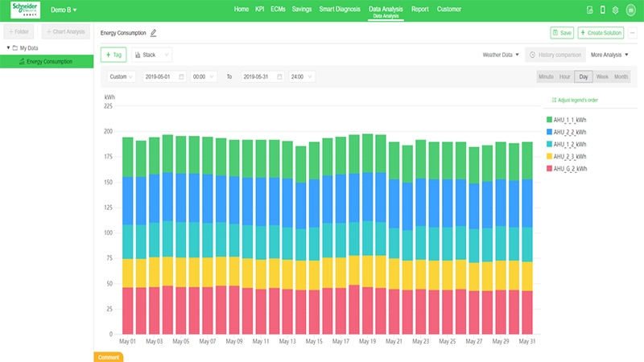Click the AHU_2_2_kWh blue legend swatch
Screen dimensions: 644x362
point(549,131)
